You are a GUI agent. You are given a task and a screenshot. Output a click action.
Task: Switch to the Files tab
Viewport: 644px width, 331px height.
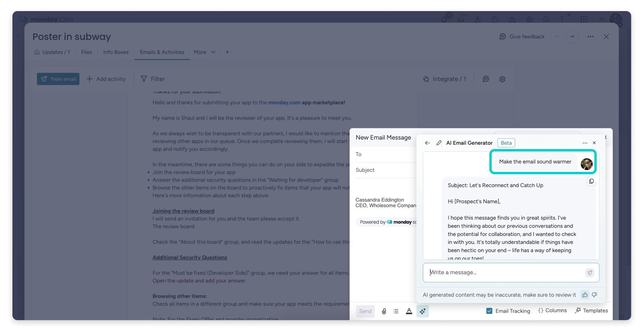[x=87, y=52]
